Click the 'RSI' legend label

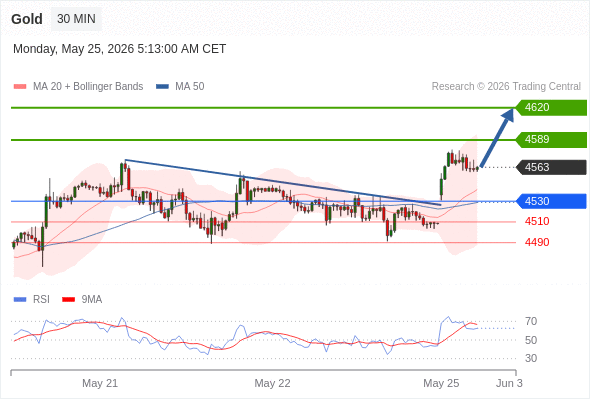41,300
